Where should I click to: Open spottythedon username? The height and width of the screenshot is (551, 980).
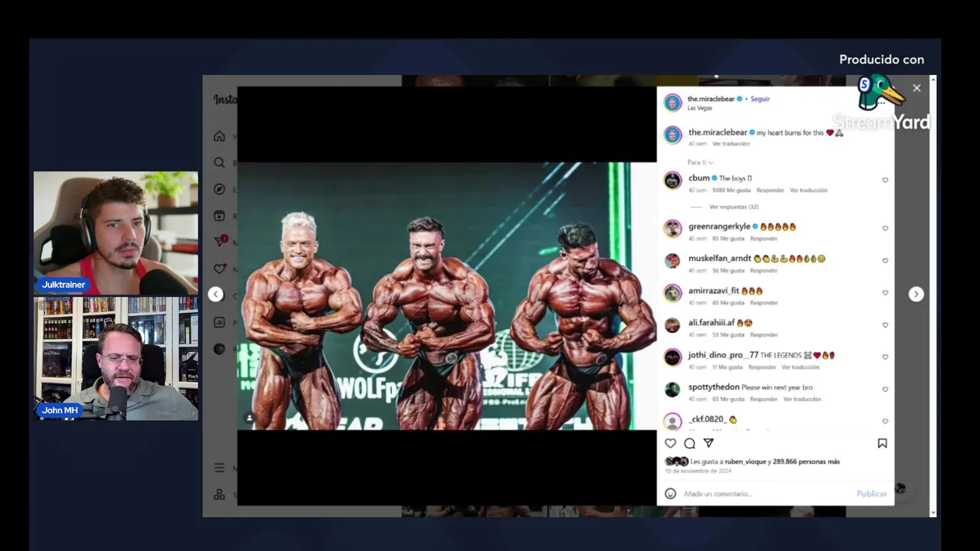point(714,387)
